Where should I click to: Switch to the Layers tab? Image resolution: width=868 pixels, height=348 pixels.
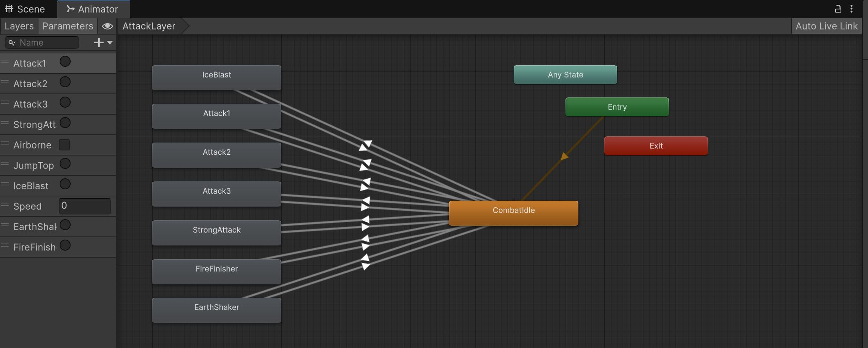[x=19, y=26]
